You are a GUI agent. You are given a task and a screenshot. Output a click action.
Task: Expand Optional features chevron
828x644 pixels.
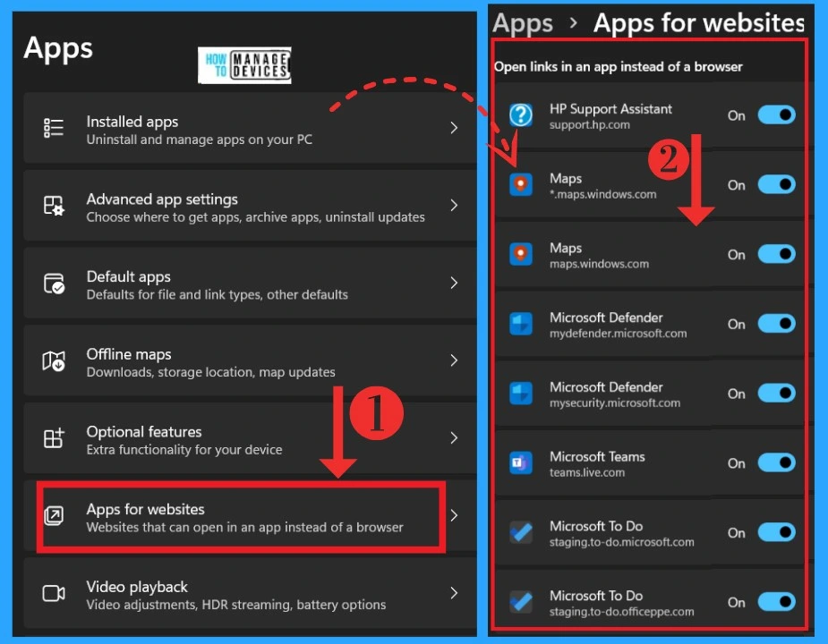click(x=454, y=438)
